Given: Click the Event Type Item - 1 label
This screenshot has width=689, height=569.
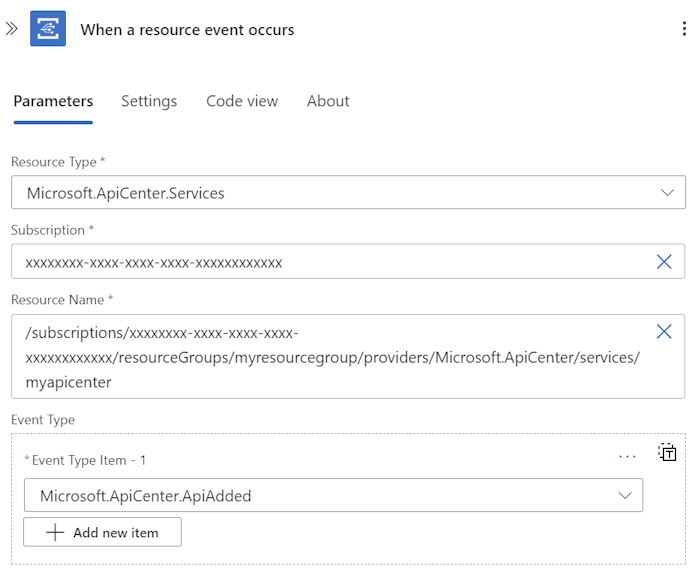Looking at the screenshot, I should pos(89,460).
